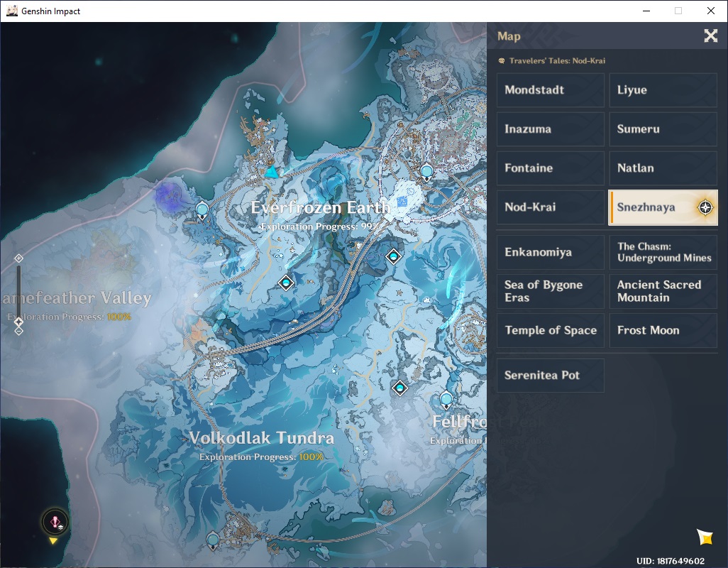
Task: Click the pink quest marker icon in the dark sea
Action: coord(55,522)
